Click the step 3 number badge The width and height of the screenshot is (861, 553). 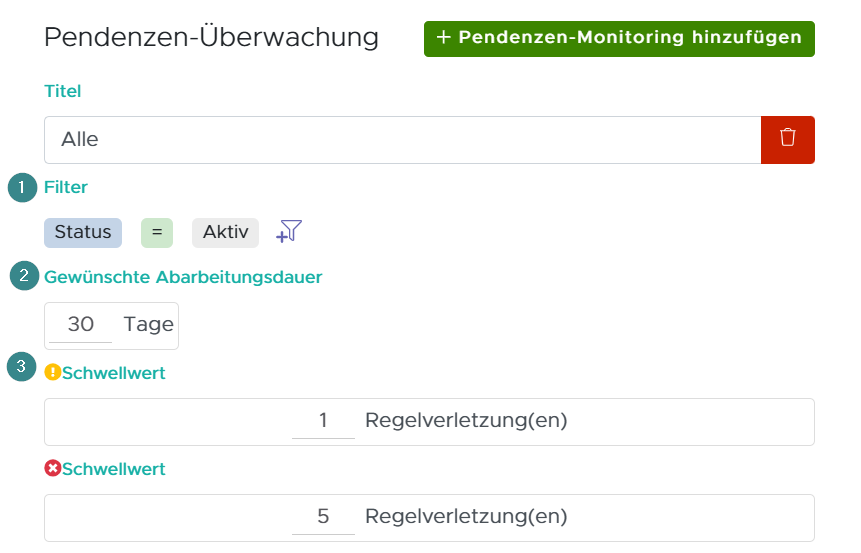tap(22, 367)
